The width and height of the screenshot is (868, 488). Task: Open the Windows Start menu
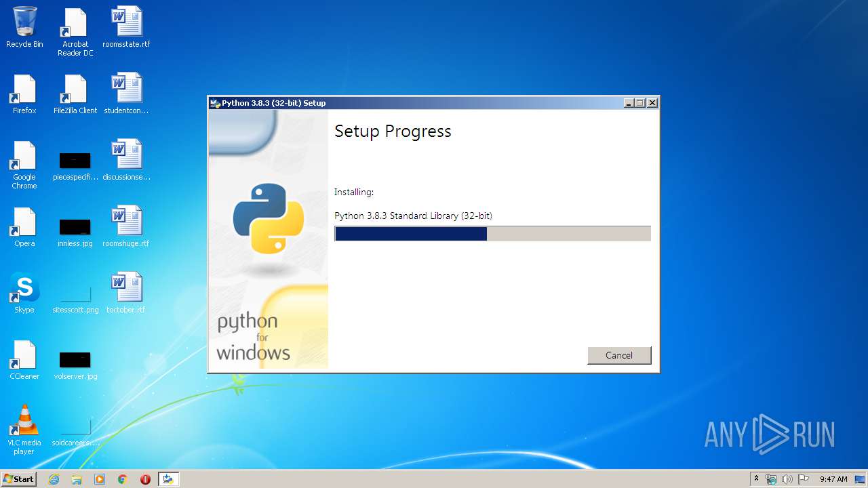19,479
